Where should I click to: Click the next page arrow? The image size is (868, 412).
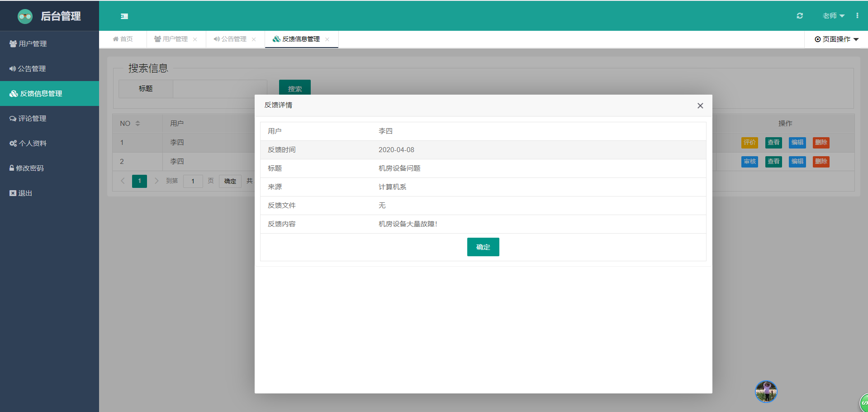coord(157,181)
